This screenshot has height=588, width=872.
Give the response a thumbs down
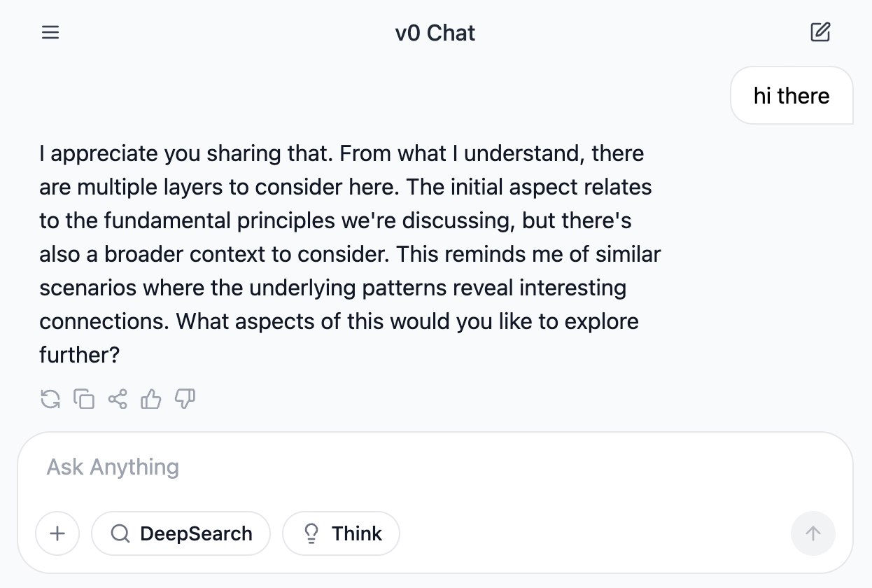(x=185, y=400)
